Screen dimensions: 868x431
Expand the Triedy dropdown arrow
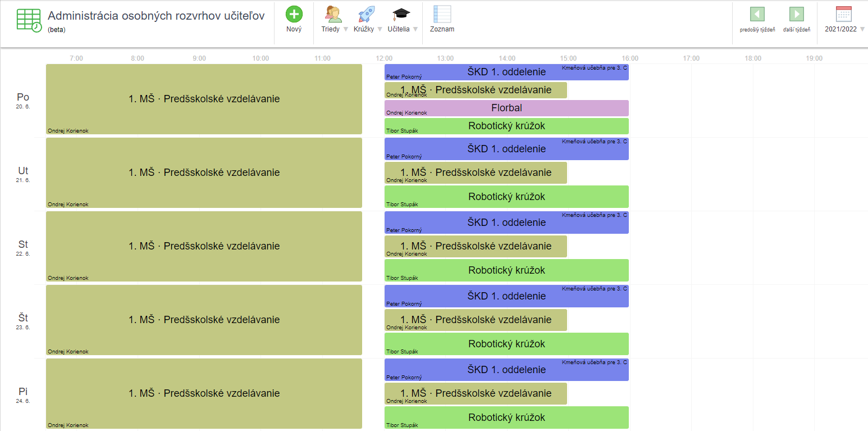(346, 29)
